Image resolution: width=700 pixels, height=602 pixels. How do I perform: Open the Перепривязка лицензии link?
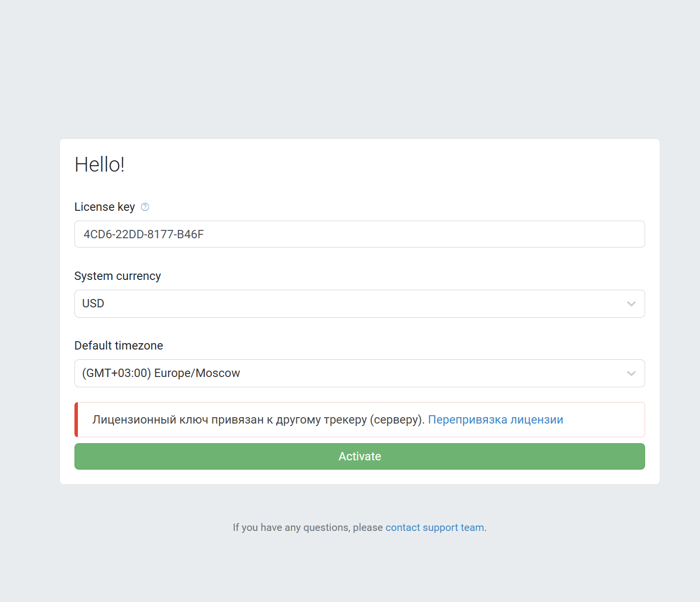495,420
